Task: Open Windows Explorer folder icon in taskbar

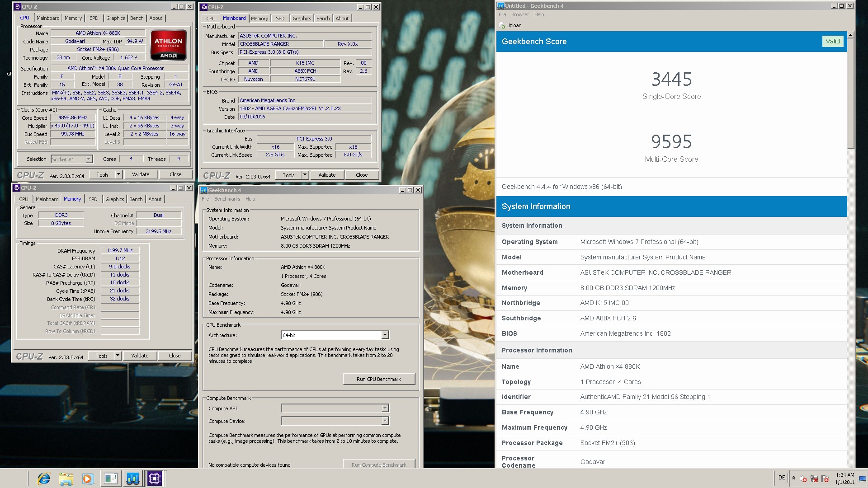Action: click(x=66, y=479)
